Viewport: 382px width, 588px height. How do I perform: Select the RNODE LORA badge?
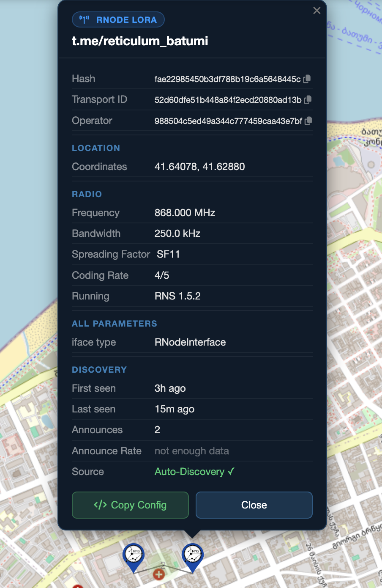point(118,19)
